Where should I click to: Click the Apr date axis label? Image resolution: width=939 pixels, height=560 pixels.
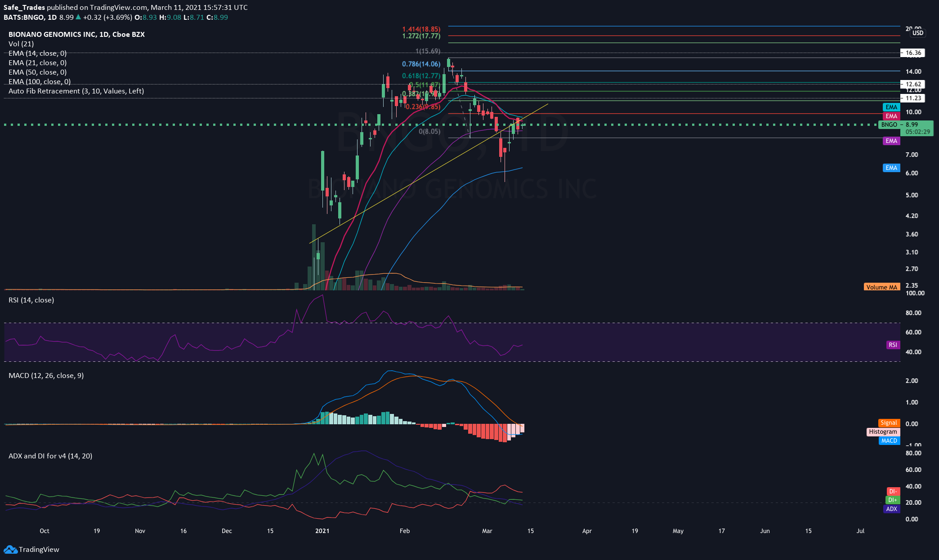point(587,531)
